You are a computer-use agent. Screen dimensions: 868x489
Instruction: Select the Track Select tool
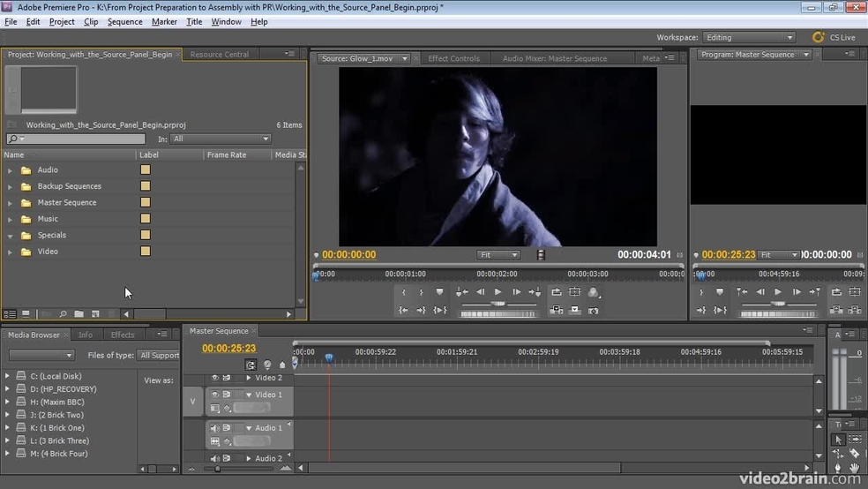tap(856, 440)
